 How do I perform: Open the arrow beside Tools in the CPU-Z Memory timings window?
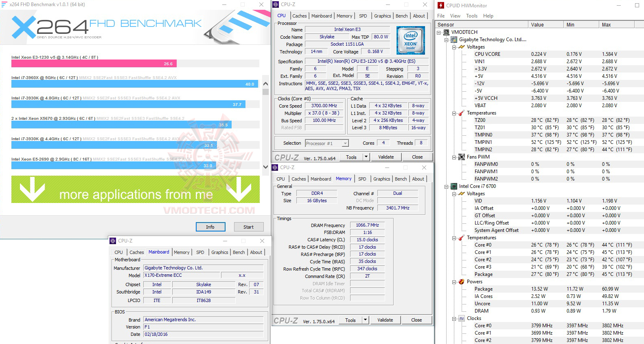point(365,320)
